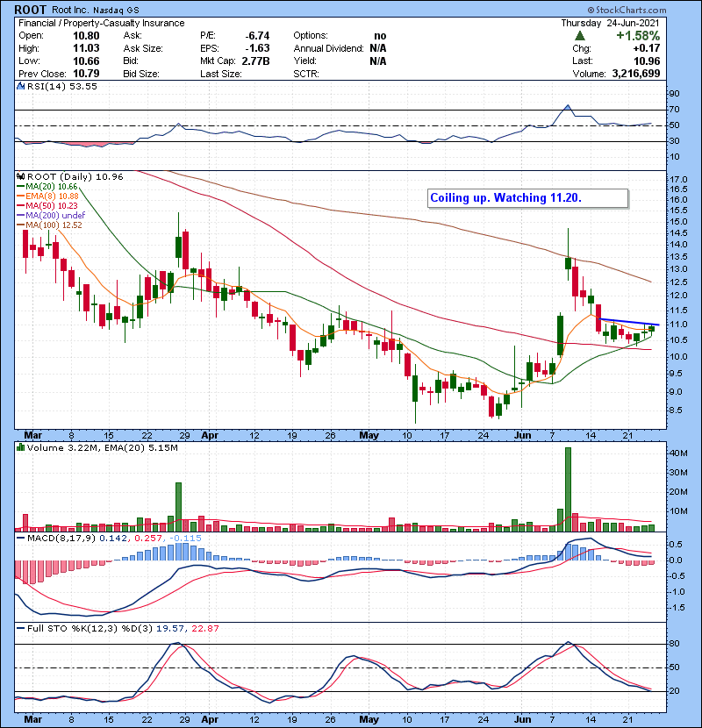Click the 'Coiling up. Watching 11.20.' annotation

coord(528,198)
